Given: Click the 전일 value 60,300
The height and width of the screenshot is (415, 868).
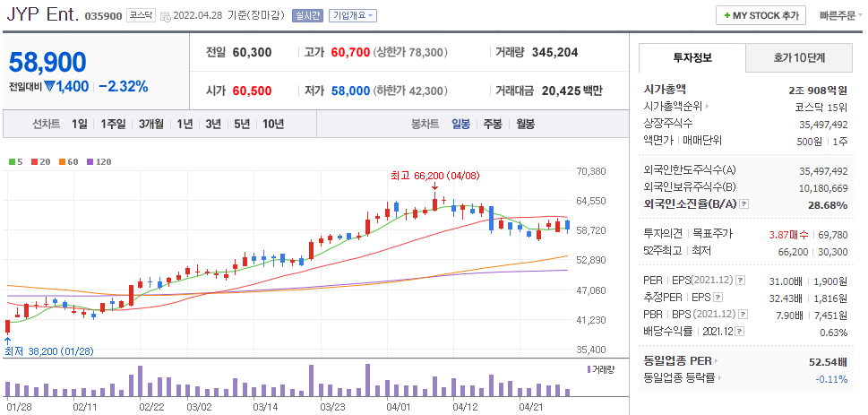Looking at the screenshot, I should pyautogui.click(x=253, y=53).
